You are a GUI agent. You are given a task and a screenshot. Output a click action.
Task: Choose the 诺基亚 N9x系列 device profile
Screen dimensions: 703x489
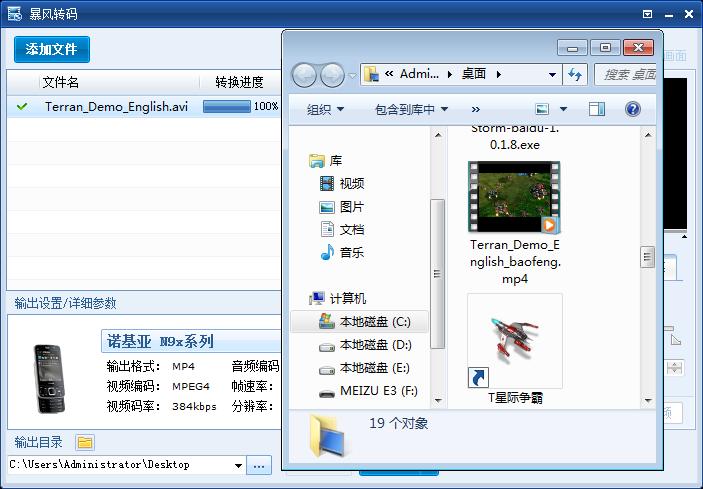[x=191, y=342]
